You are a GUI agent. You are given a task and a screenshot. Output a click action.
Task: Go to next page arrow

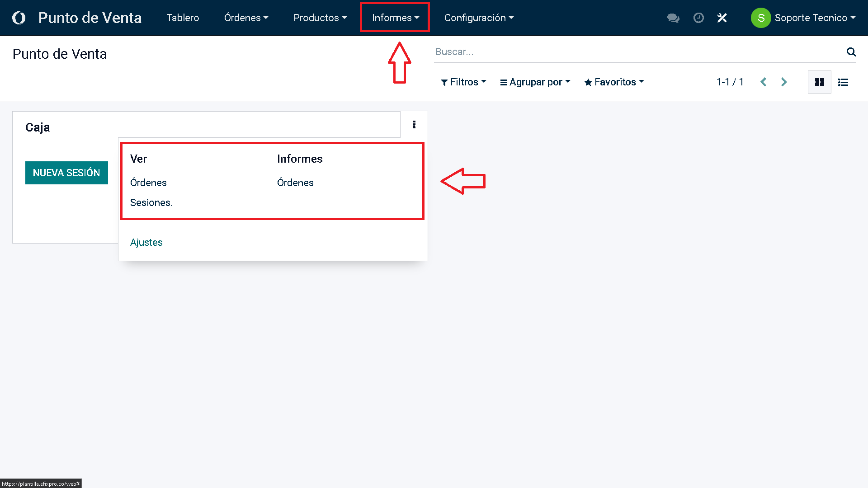click(784, 82)
